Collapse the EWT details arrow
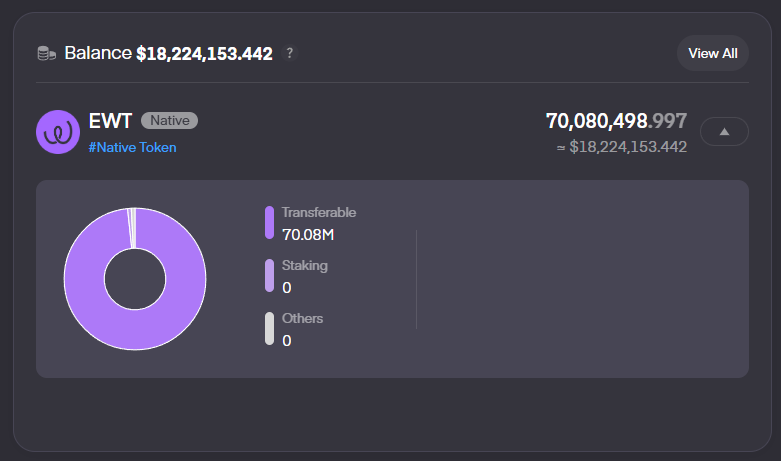The height and width of the screenshot is (461, 781). tap(724, 131)
